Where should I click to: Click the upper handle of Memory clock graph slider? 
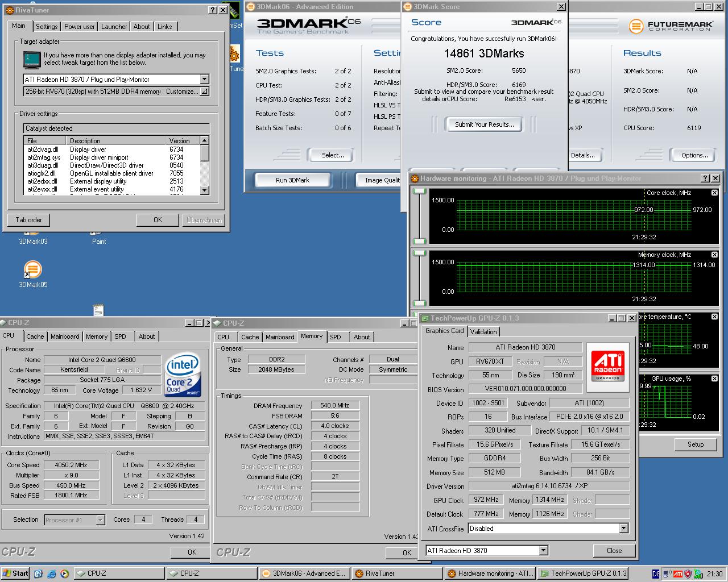pyautogui.click(x=420, y=253)
